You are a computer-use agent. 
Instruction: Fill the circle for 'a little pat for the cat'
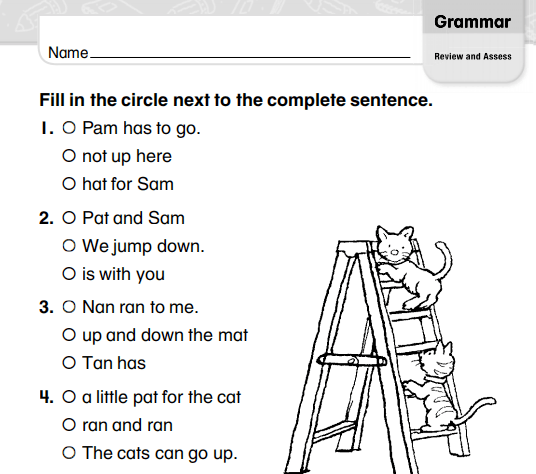pos(69,397)
